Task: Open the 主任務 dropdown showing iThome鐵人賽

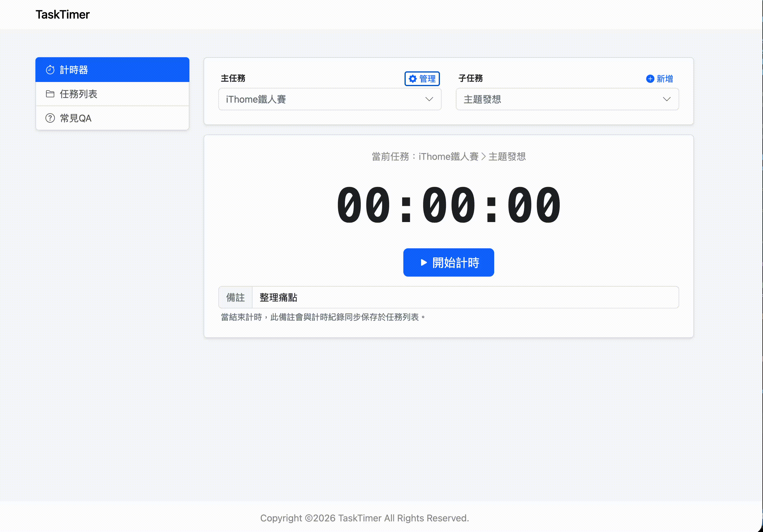Action: (x=330, y=99)
